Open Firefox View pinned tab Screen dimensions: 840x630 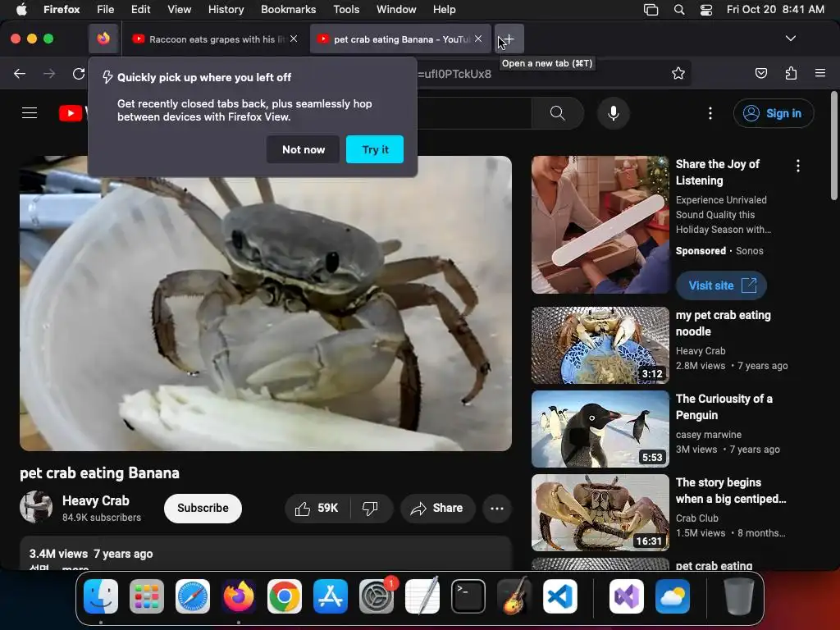point(103,39)
